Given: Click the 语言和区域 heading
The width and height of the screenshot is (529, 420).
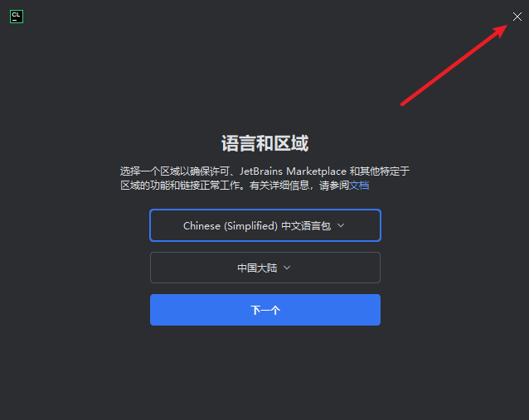Looking at the screenshot, I should coord(264,143).
